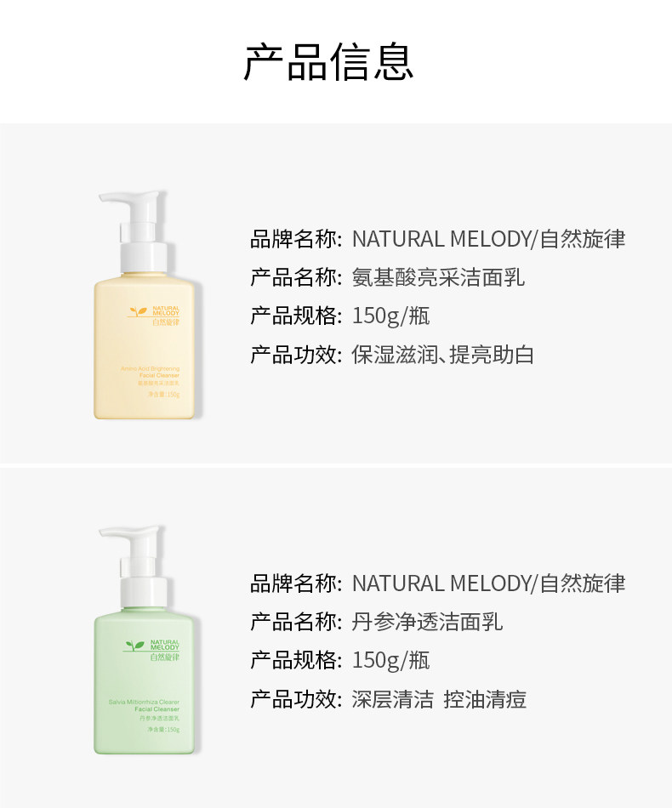Click Amino Acid Brightening Facial Cleanser bottle text
The height and width of the screenshot is (808, 672).
[x=150, y=372]
